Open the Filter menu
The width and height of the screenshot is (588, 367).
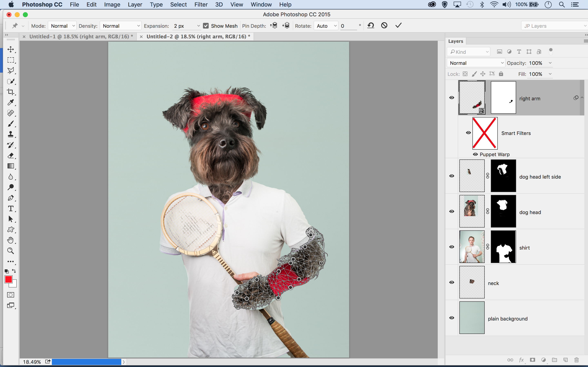tap(201, 5)
